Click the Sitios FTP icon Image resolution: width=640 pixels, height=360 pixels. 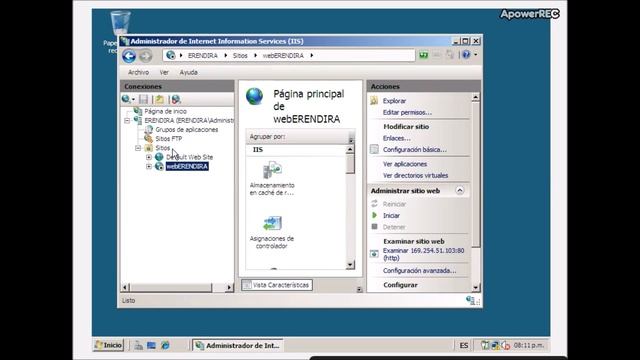149,139
